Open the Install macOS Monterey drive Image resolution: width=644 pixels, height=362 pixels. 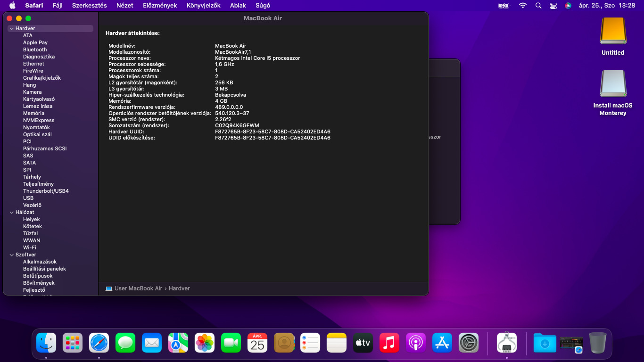tap(613, 85)
